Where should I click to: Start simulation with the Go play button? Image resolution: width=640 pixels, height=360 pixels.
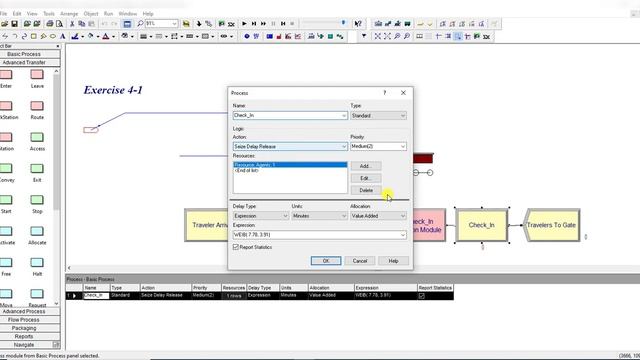244,24
